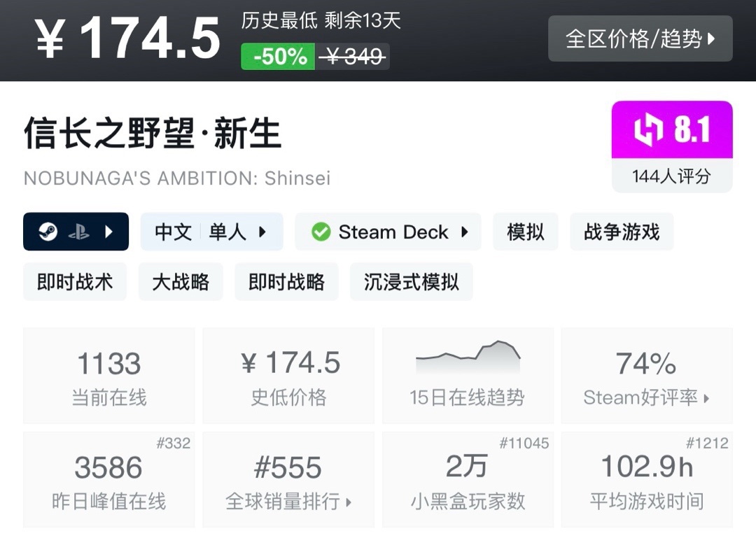Click the yen symbol beside 174.5
The width and height of the screenshot is (756, 538).
(51, 39)
